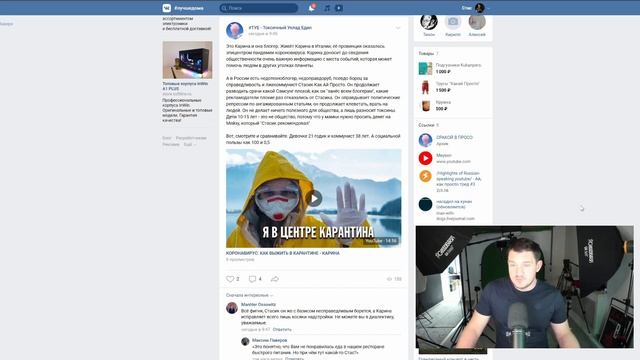This screenshot has width=640, height=360.
Task: Click the community avatar of the post author
Action: tap(235, 31)
